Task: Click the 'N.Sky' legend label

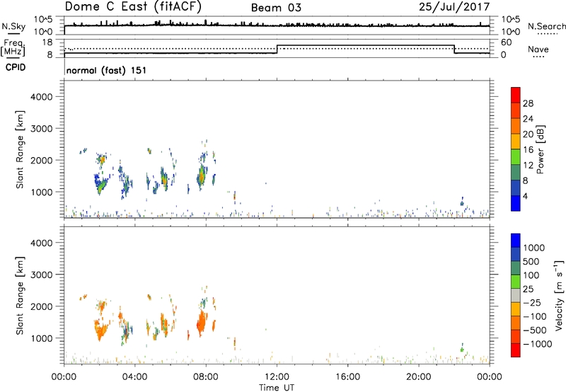Action: 13,26
